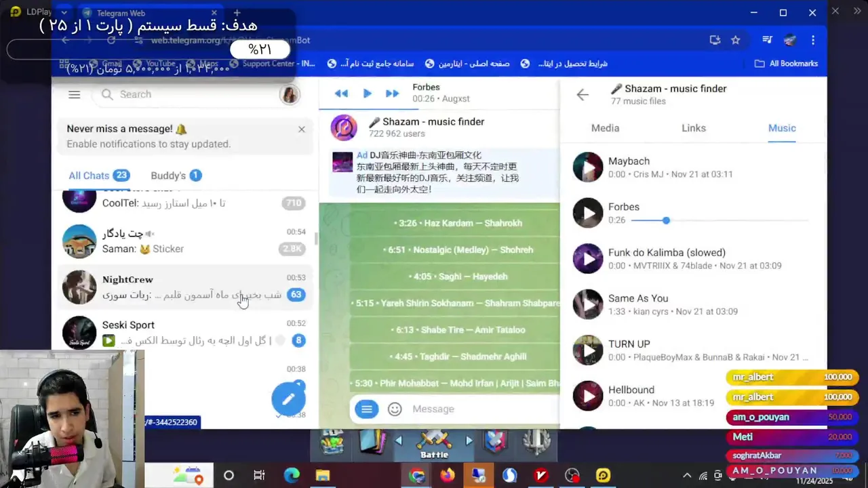Play the TURN UP track

coord(588,350)
